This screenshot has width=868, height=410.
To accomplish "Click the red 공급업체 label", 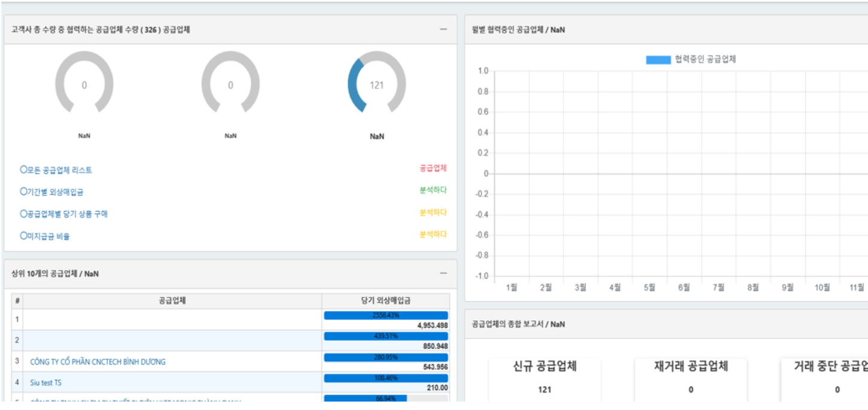I will click(x=433, y=169).
